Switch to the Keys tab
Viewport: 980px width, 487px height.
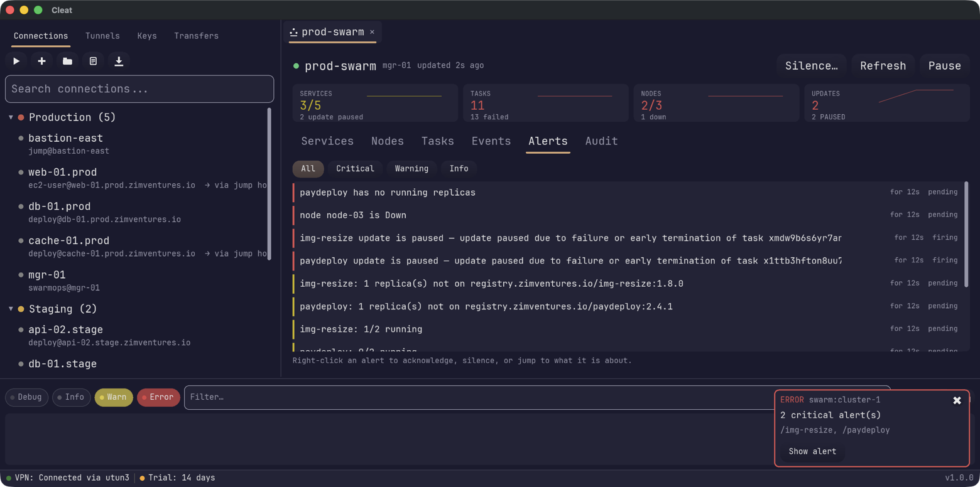[147, 36]
